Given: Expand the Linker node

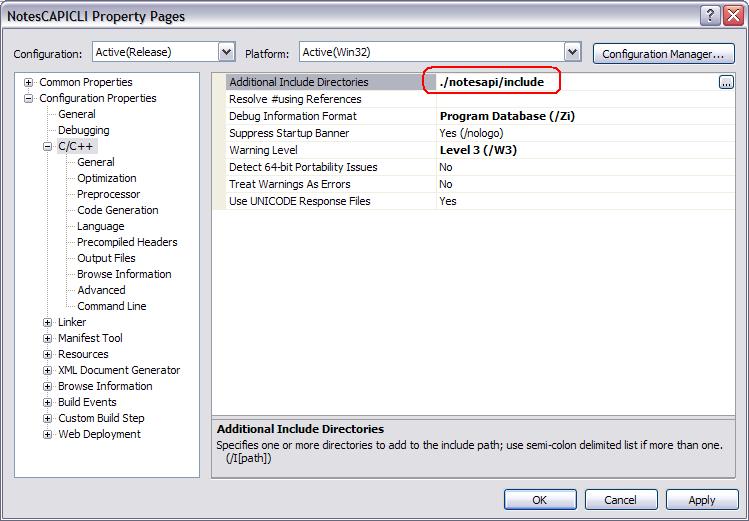Looking at the screenshot, I should (47, 322).
